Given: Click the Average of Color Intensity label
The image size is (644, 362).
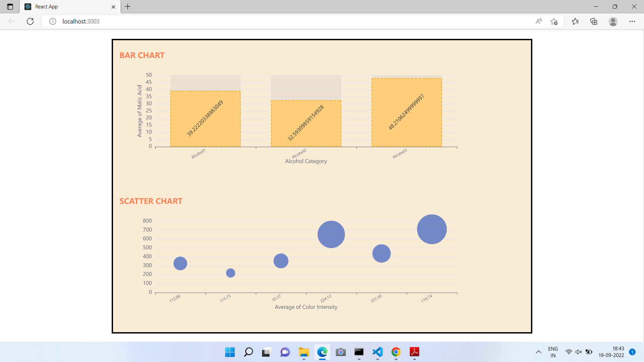Looking at the screenshot, I should pyautogui.click(x=306, y=307).
